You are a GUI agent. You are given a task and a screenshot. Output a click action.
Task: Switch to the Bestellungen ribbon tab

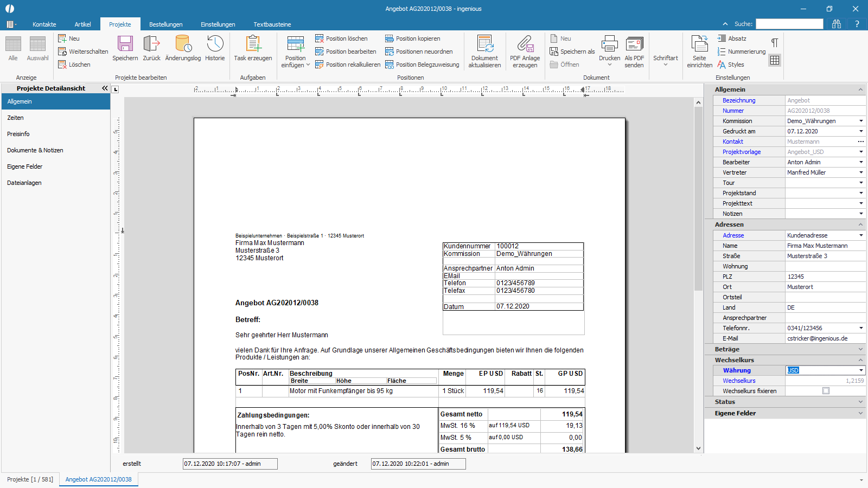(166, 24)
